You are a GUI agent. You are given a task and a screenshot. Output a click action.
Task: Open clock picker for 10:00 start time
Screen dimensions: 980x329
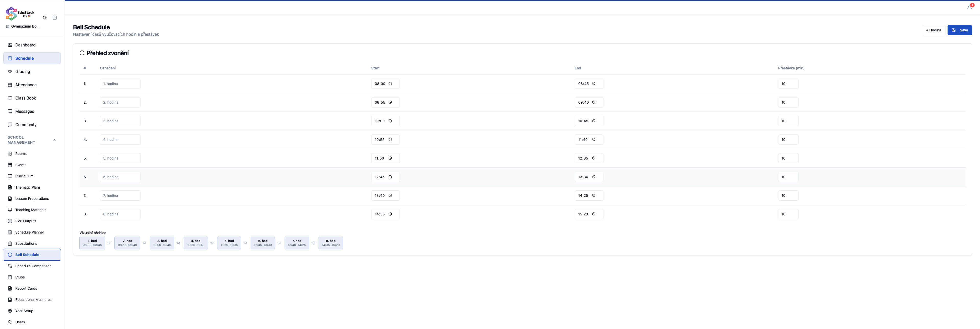[x=390, y=121]
